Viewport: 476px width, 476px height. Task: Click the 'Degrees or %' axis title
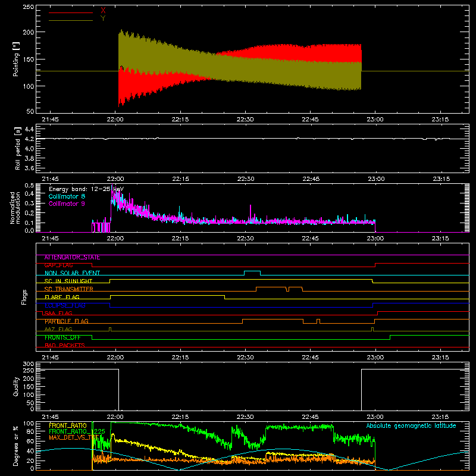click(x=16, y=446)
